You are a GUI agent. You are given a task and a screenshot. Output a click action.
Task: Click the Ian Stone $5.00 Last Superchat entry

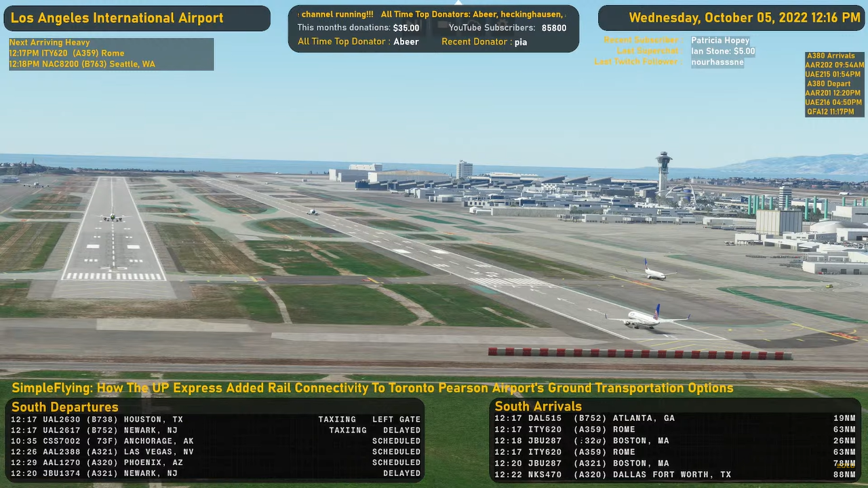click(723, 51)
